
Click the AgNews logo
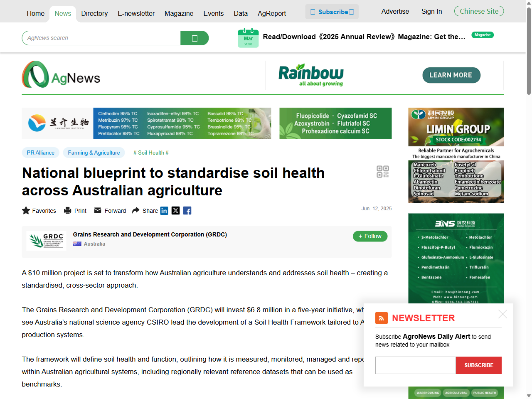[61, 74]
